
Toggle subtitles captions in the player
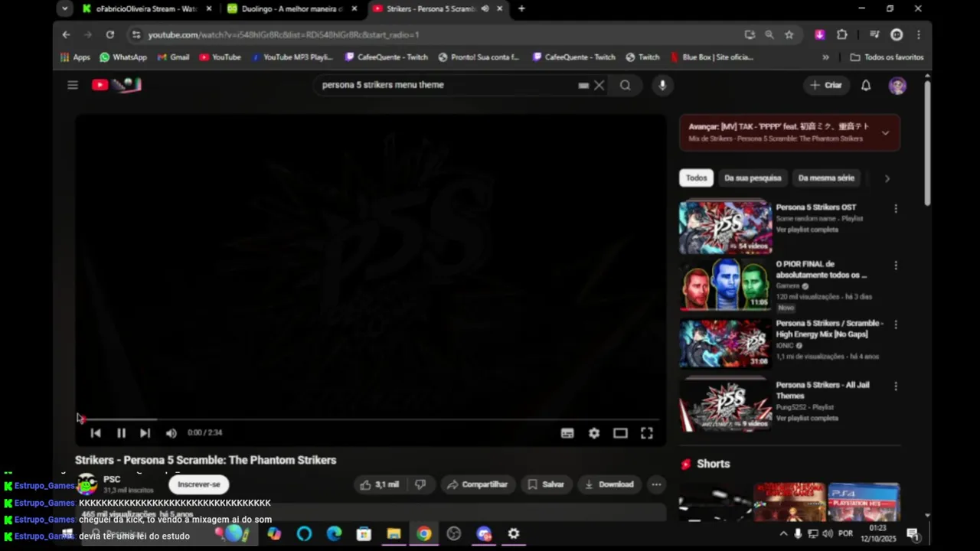(567, 433)
